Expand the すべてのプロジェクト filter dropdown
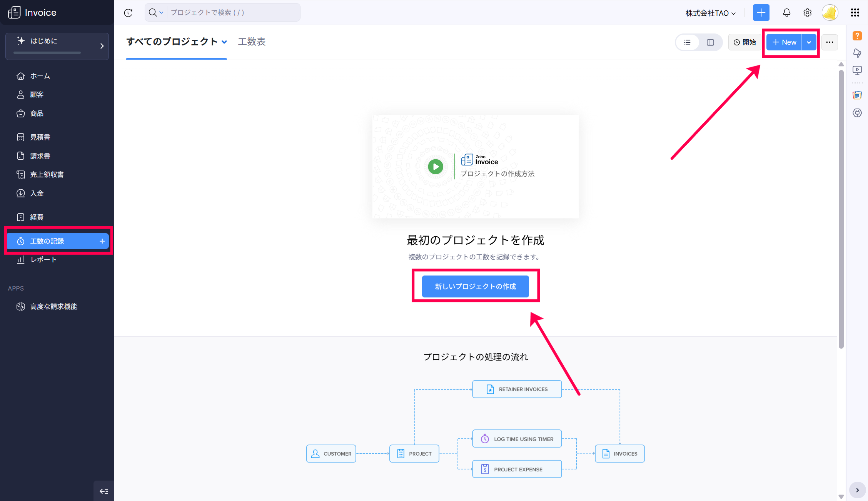The height and width of the screenshot is (501, 868). [x=224, y=42]
